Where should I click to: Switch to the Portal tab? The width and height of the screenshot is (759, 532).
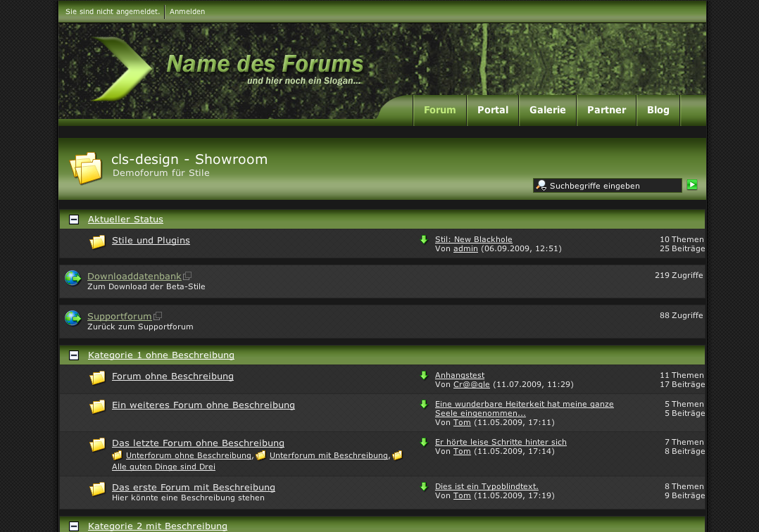(x=493, y=110)
